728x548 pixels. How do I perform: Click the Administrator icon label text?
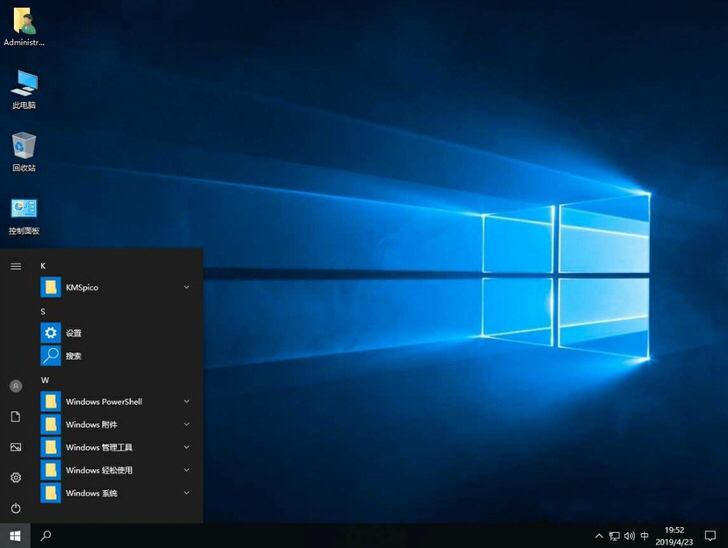click(24, 42)
